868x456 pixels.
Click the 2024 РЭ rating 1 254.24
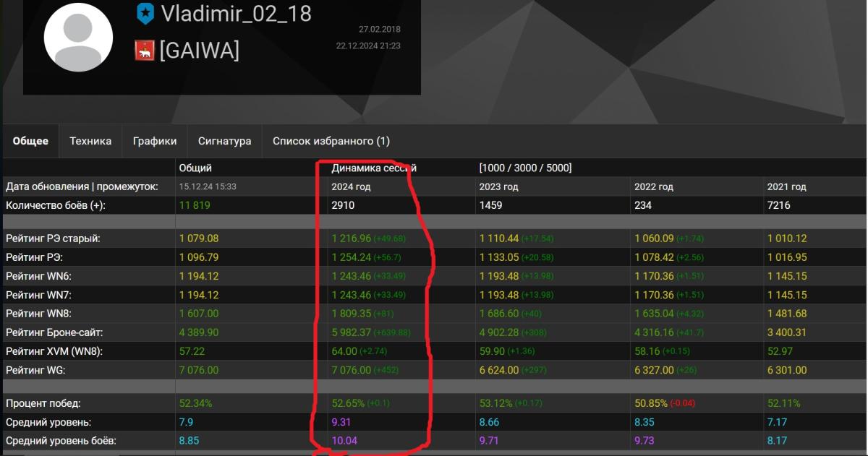pos(351,257)
